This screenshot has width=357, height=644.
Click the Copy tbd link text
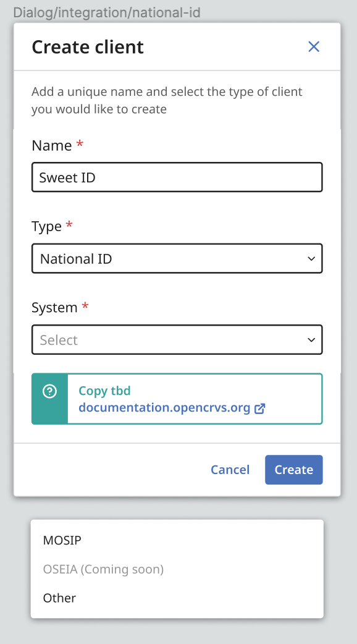point(104,391)
